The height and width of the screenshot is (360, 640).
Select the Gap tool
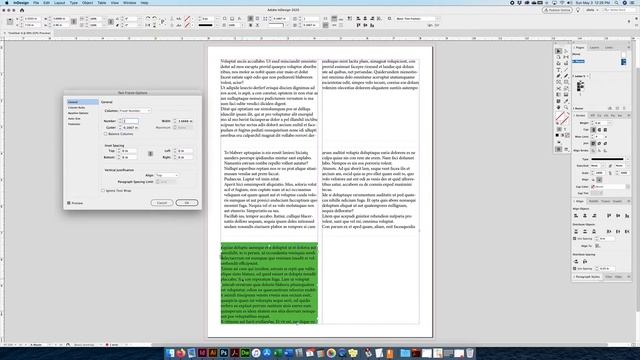tap(566, 57)
